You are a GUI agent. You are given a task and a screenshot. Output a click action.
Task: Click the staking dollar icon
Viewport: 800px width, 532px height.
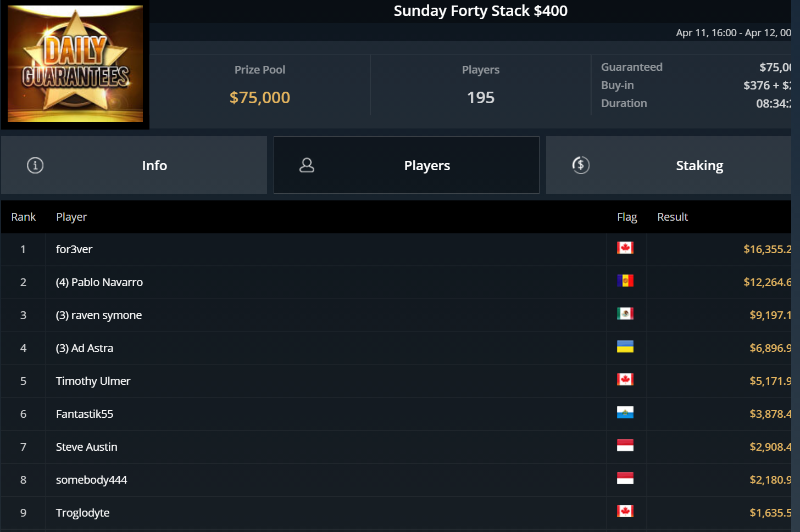[581, 165]
